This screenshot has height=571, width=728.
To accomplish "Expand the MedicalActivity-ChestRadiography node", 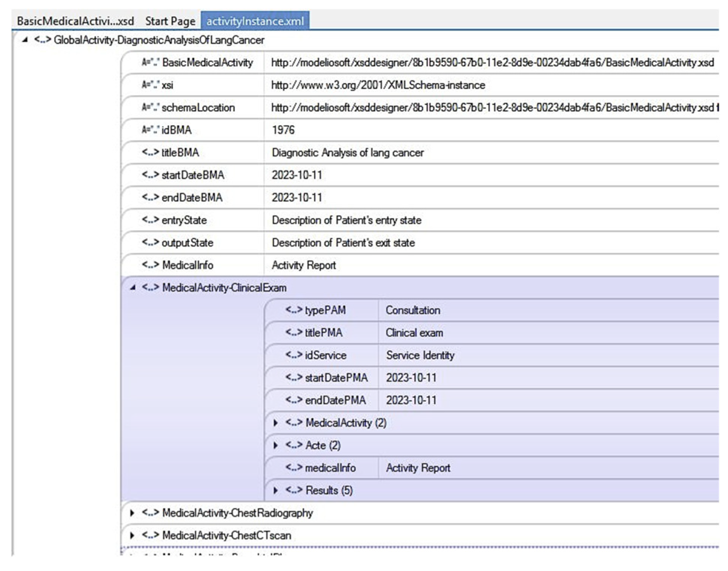I will (x=132, y=513).
